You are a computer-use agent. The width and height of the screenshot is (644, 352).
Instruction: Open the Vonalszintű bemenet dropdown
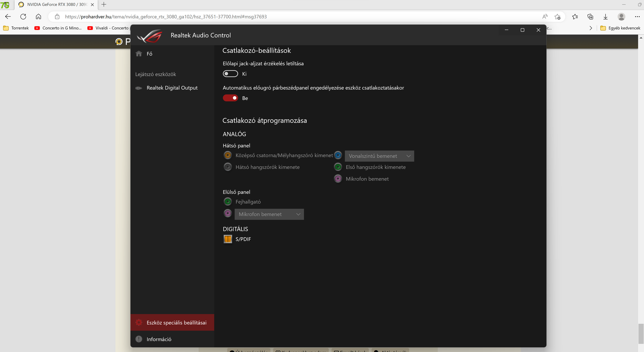coord(379,156)
